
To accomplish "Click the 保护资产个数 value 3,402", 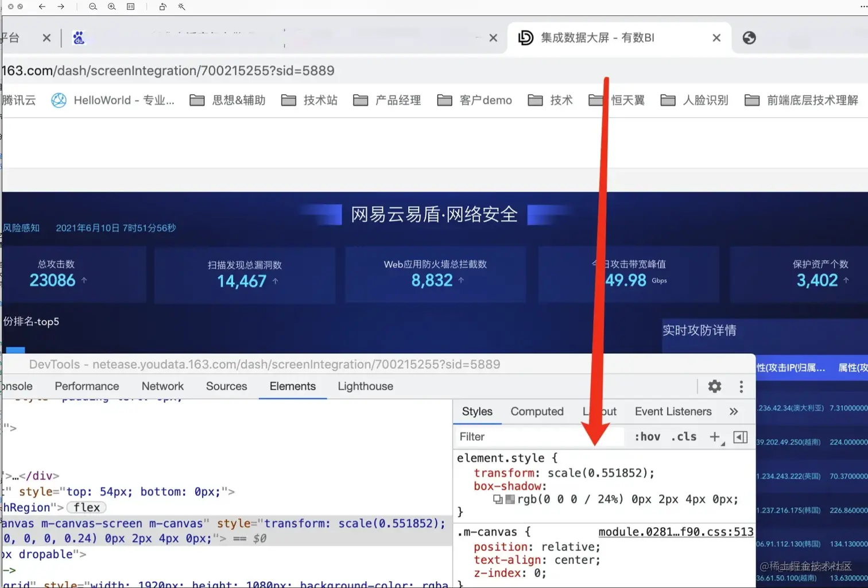I will pyautogui.click(x=817, y=280).
